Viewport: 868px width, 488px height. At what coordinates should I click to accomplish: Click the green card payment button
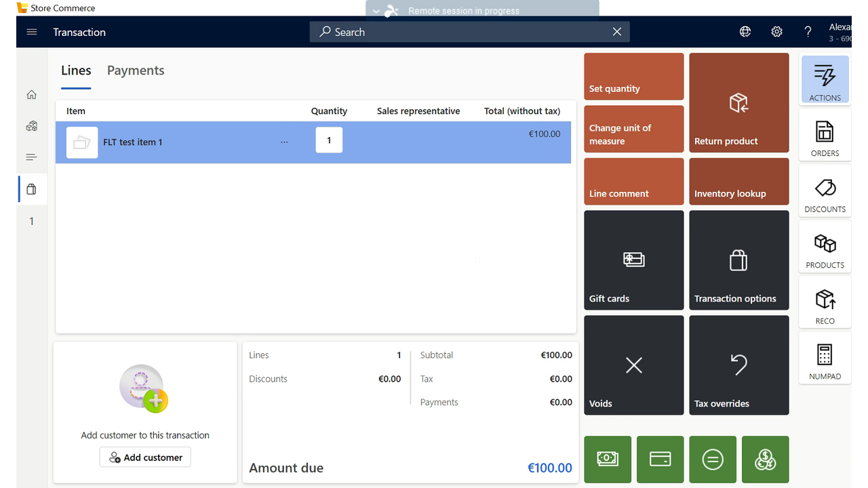click(x=660, y=460)
